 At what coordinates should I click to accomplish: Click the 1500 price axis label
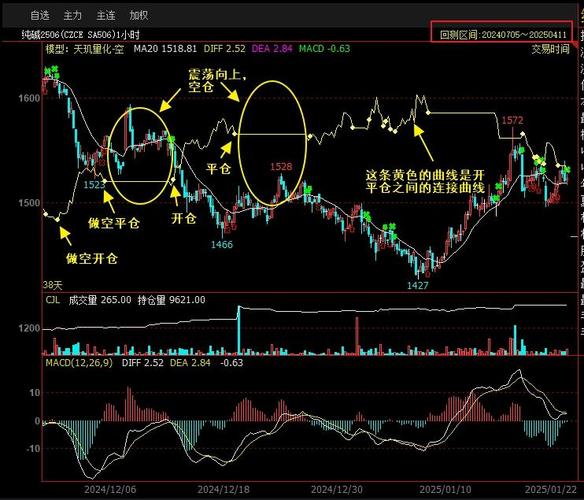click(29, 203)
